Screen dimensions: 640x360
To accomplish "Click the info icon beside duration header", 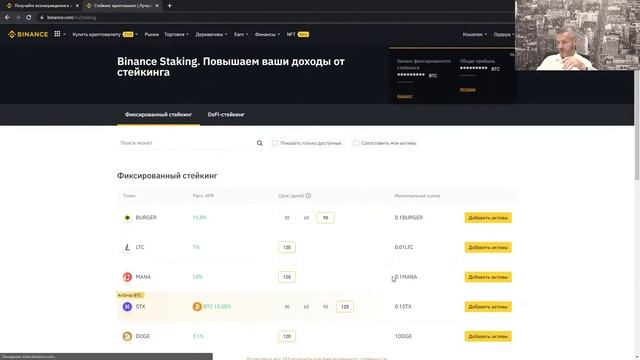I will tap(309, 196).
